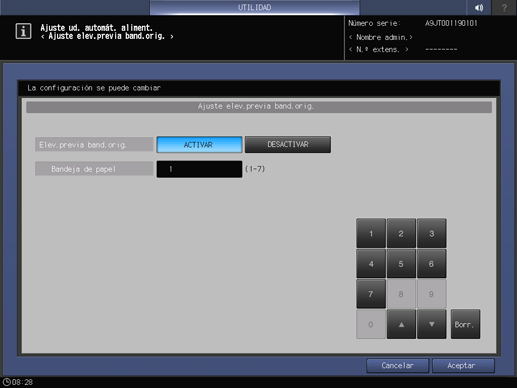
Task: Tap keypad number 5
Action: pos(401,264)
